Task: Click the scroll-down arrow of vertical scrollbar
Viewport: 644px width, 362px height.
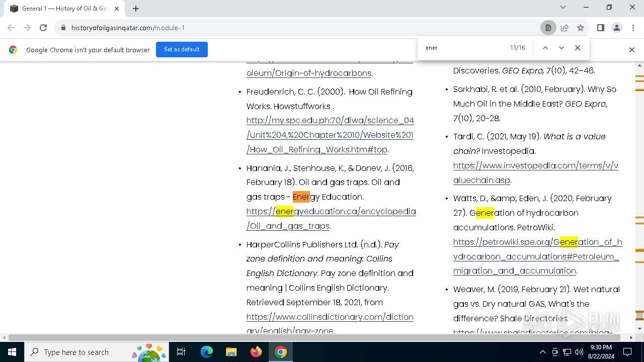Action: click(x=639, y=328)
